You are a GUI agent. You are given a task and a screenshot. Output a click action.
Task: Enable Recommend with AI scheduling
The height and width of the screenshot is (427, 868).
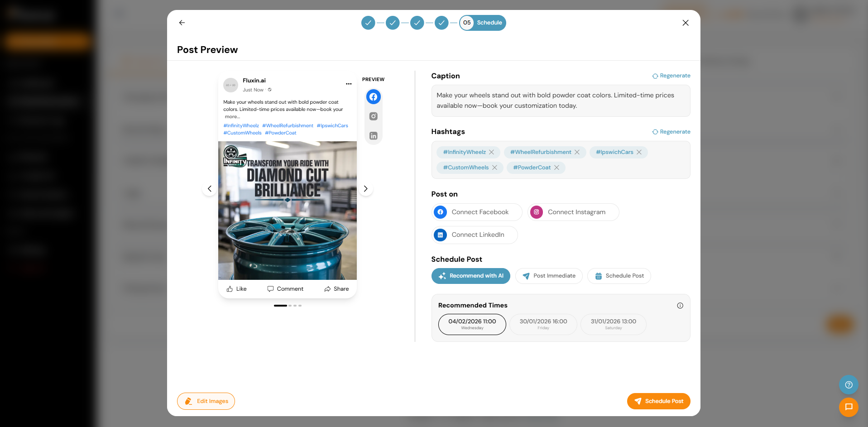pos(470,276)
